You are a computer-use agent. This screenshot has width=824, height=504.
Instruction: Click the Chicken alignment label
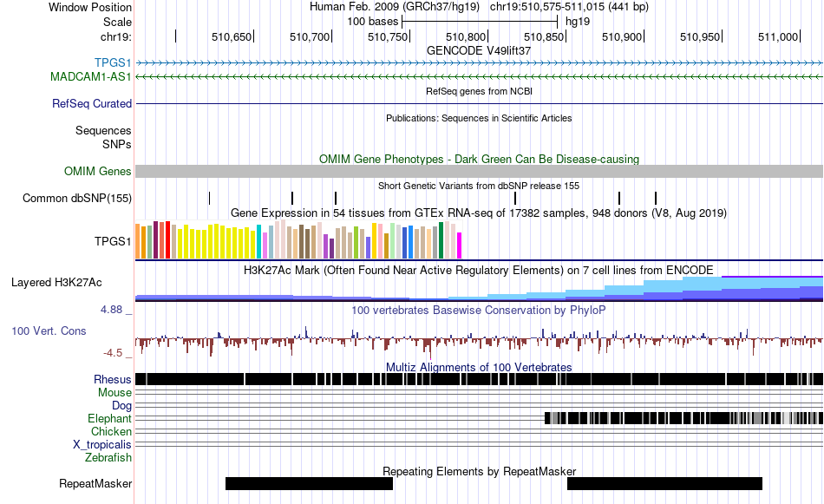111,431
